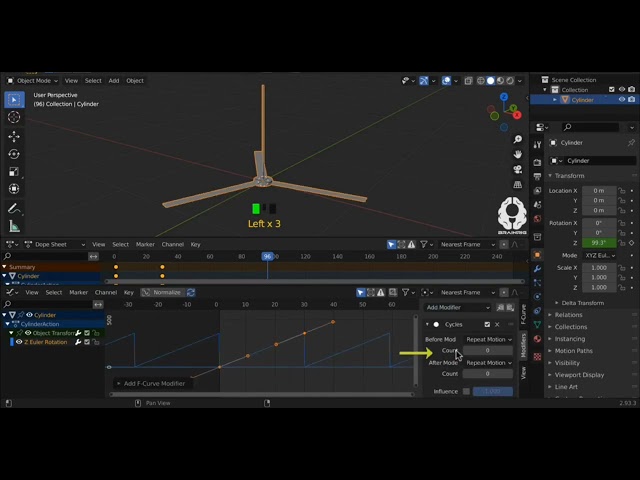
Task: Select the Annotate tool
Action: 14,209
